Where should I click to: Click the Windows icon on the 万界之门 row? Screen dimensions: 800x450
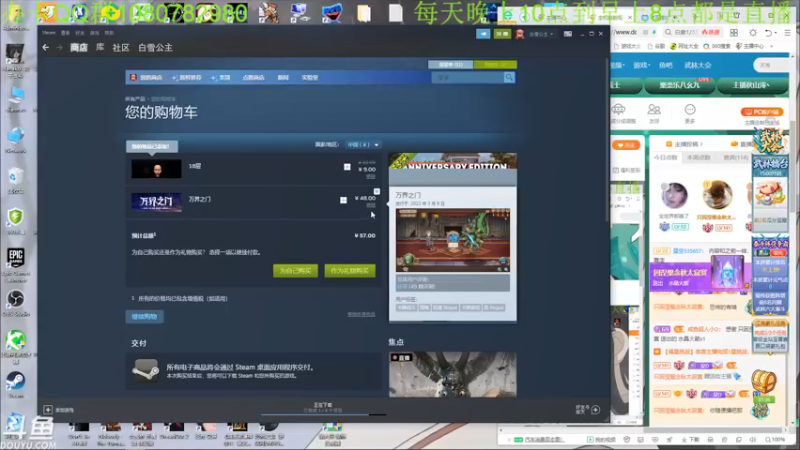coord(343,200)
